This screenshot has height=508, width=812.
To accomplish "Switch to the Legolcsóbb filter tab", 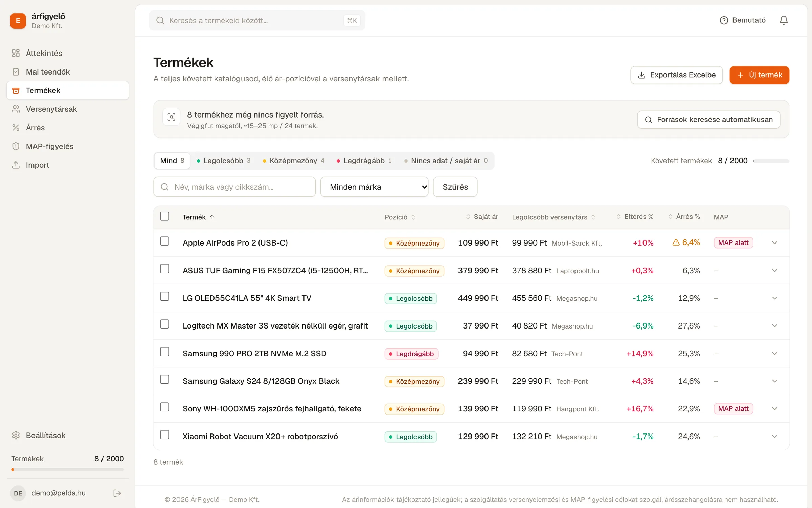I will click(x=224, y=161).
